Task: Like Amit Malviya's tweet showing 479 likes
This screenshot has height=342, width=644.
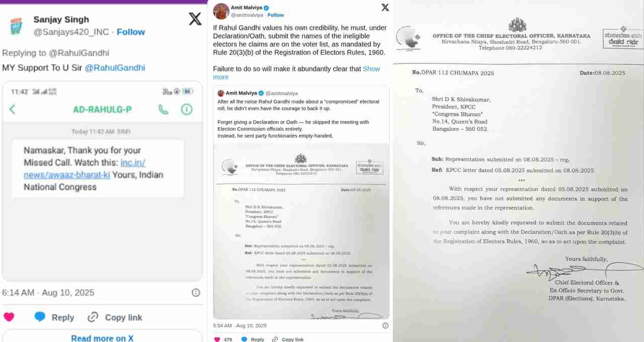Action: [x=217, y=339]
